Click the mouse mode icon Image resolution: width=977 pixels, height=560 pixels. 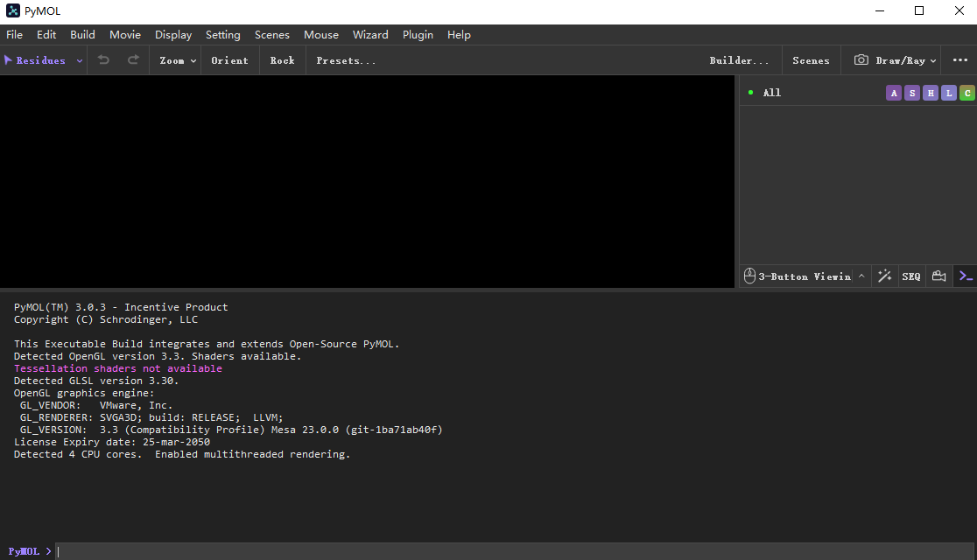tap(749, 276)
